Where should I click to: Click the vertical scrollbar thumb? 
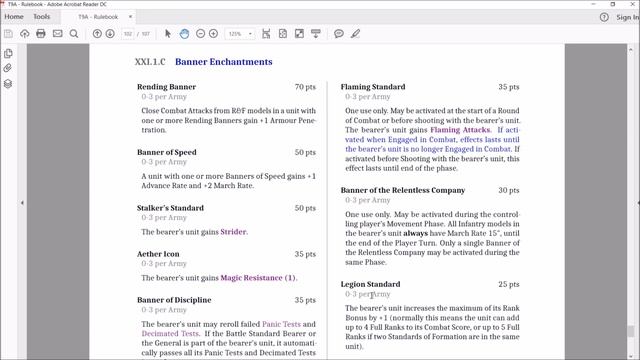[631, 331]
